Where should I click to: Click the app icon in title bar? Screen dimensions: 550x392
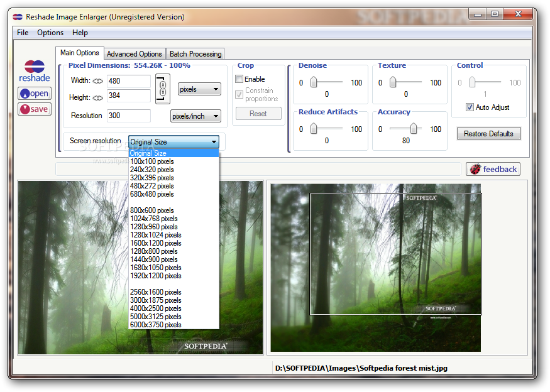(18, 17)
